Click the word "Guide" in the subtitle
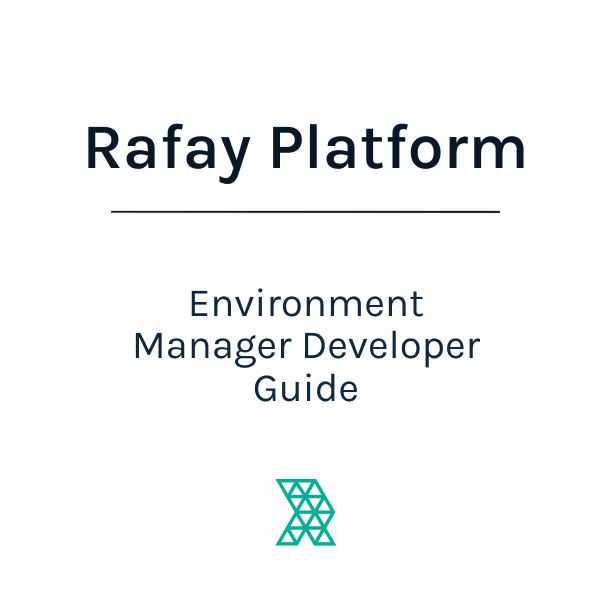This screenshot has height=612, width=612. (306, 388)
